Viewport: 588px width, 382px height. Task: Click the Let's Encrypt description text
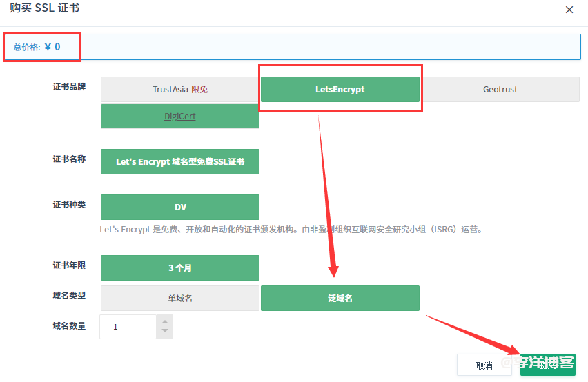(290, 230)
